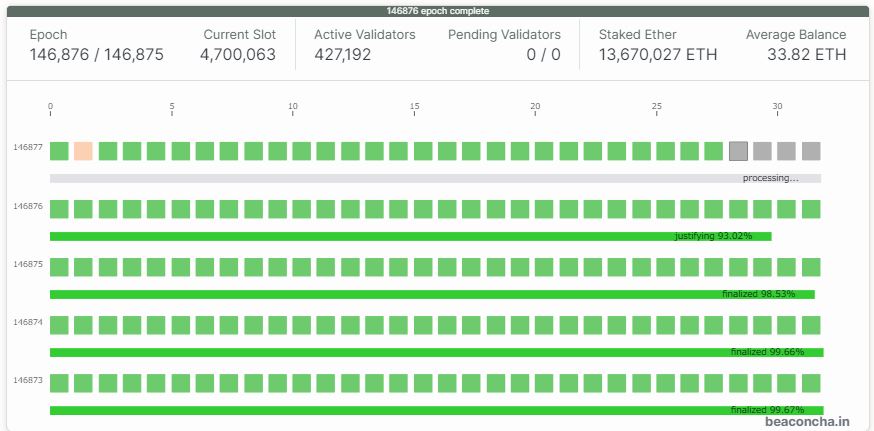Click the bordered gray slot in epoch 146877
This screenshot has height=431, width=874.
click(x=738, y=151)
